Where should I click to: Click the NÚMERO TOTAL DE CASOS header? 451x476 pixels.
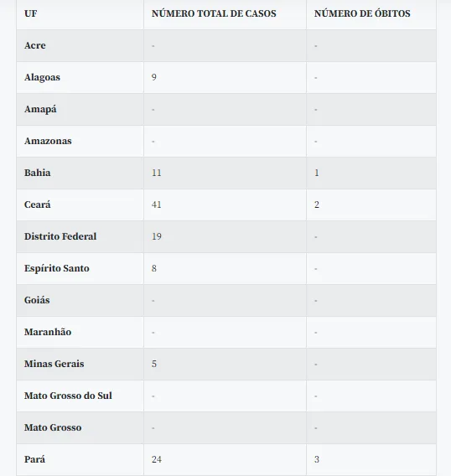(x=214, y=13)
